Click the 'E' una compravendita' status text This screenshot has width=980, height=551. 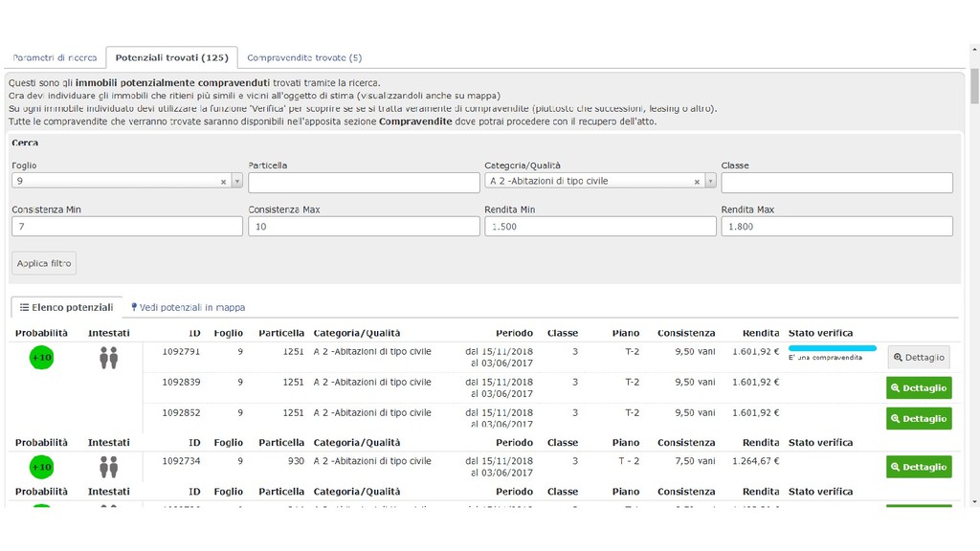825,358
